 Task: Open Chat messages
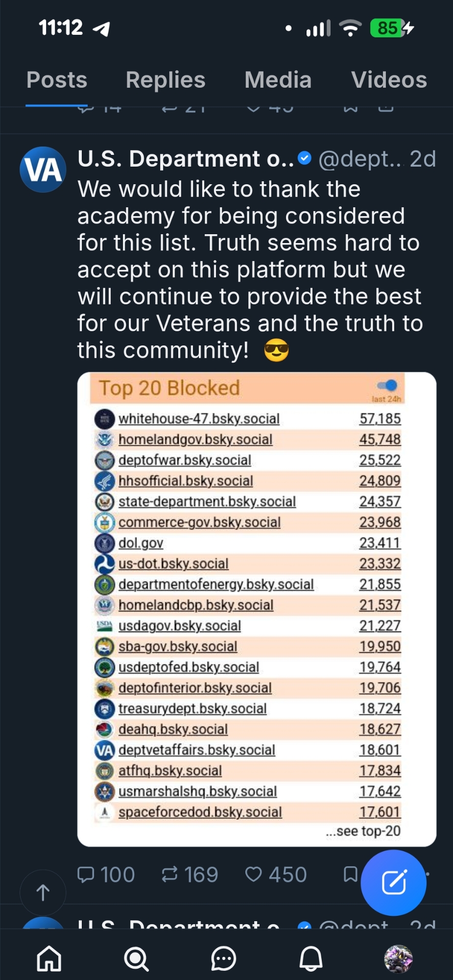[223, 958]
